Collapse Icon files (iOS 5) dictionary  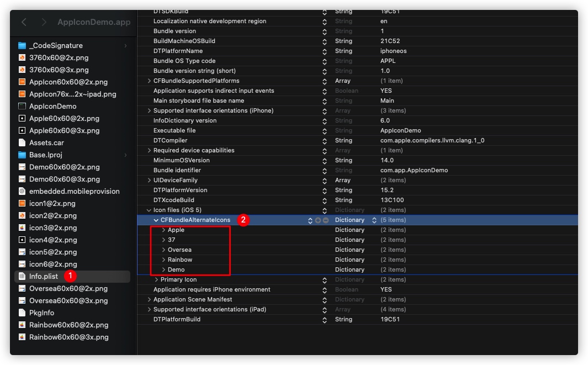click(149, 210)
